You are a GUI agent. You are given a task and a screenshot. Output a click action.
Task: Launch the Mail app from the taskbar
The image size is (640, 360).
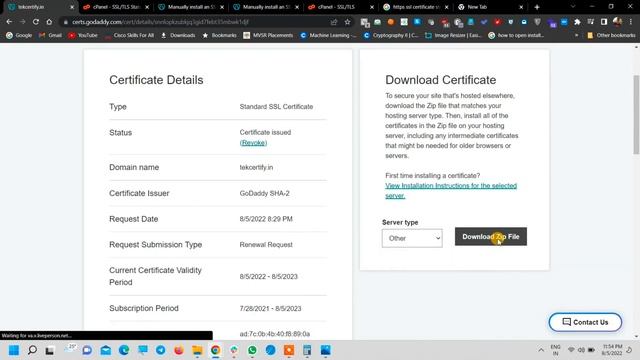click(106, 350)
